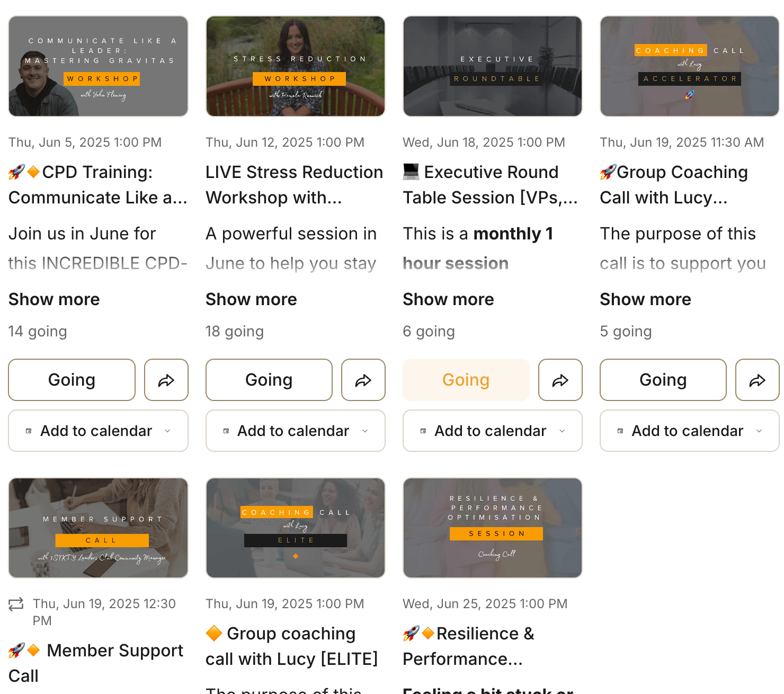
Task: Click the date Thu, Jun 12, 2025 1:00 PM
Action: (x=285, y=143)
